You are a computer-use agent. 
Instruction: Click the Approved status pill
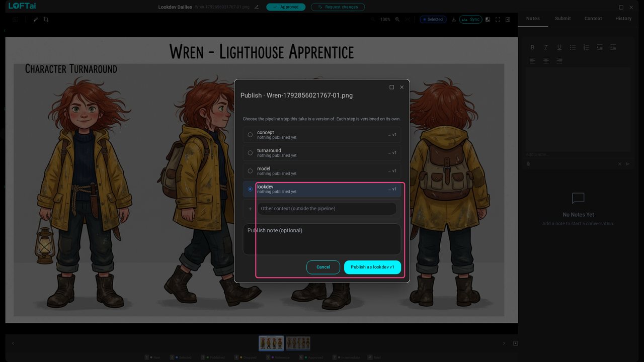tap(286, 7)
